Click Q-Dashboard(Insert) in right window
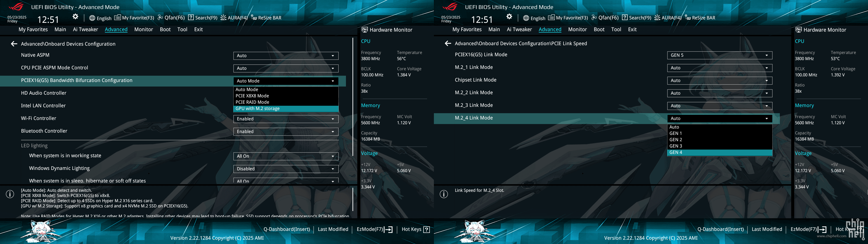This screenshot has height=244, width=868. tap(721, 229)
